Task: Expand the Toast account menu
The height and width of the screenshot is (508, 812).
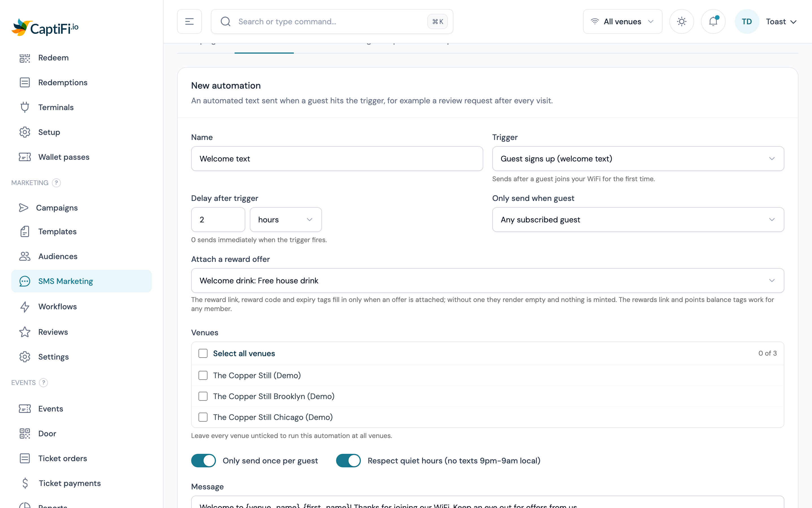Action: click(781, 21)
